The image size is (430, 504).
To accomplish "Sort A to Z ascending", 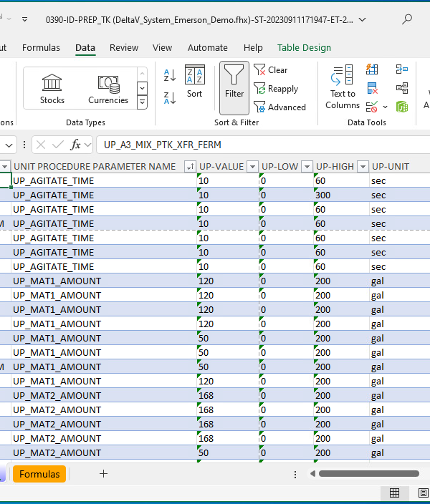I will point(170,75).
